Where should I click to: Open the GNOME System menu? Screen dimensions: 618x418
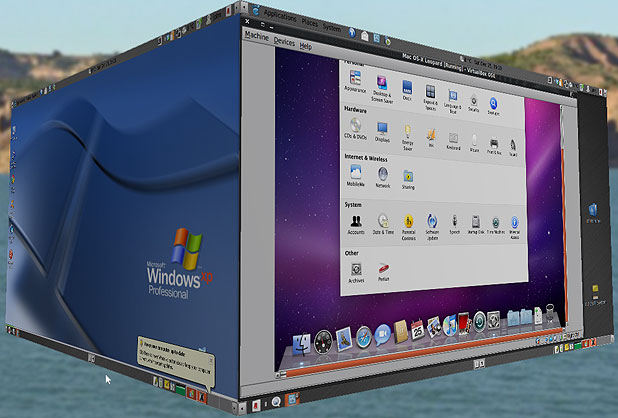pos(331,28)
